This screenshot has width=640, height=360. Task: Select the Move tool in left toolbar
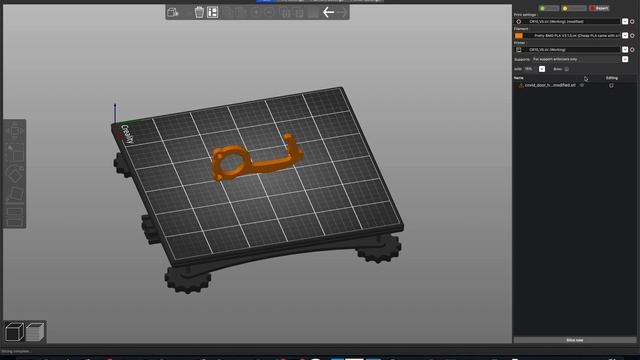click(15, 131)
